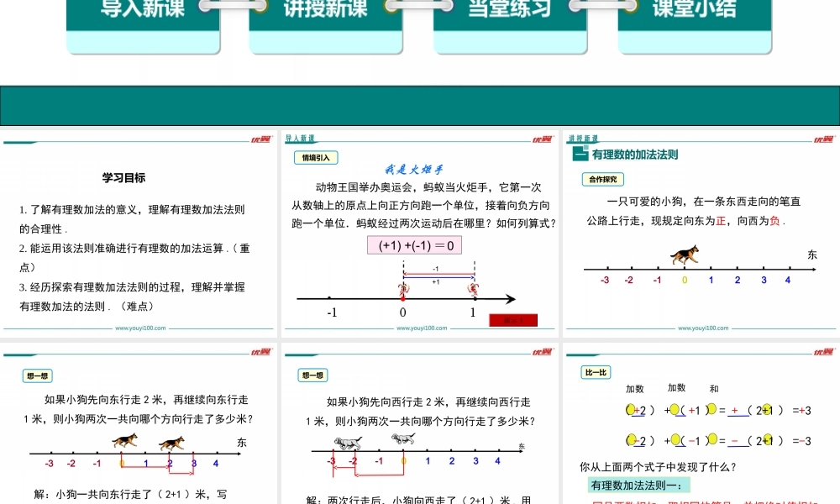Click the ant icon at position 1

(x=475, y=290)
